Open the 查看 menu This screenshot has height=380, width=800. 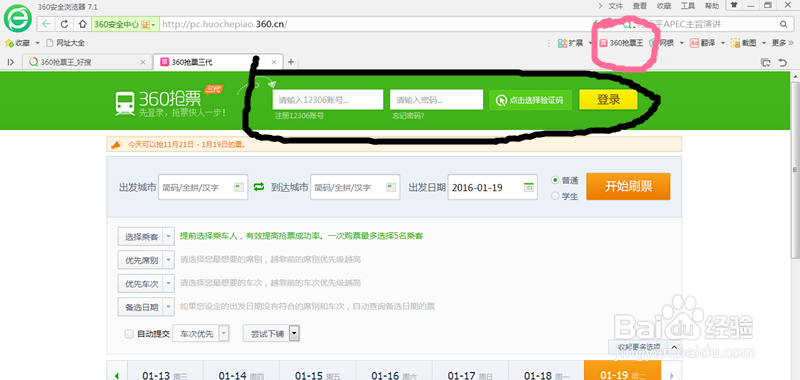tap(640, 6)
